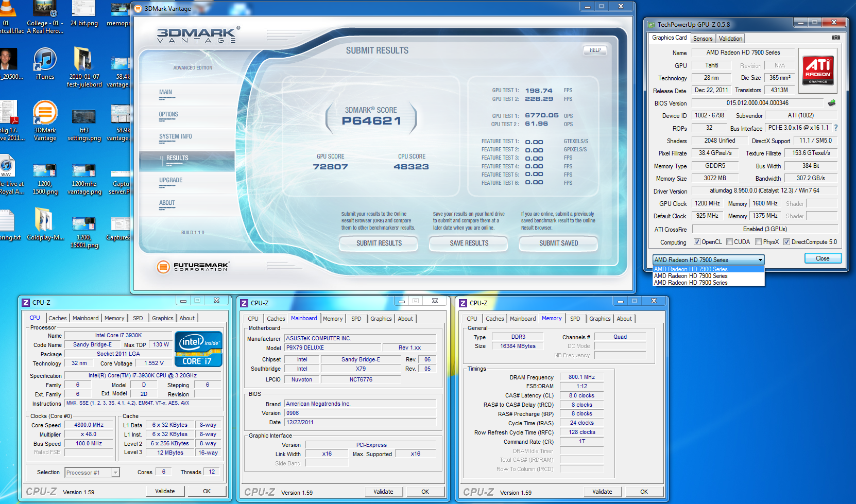The width and height of the screenshot is (856, 504).
Task: Open SYSTEM INFO in 3DMark sidebar
Action: (x=175, y=137)
